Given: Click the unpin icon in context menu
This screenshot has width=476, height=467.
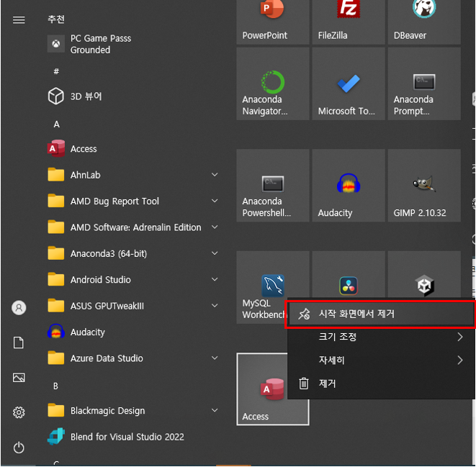Looking at the screenshot, I should point(304,314).
